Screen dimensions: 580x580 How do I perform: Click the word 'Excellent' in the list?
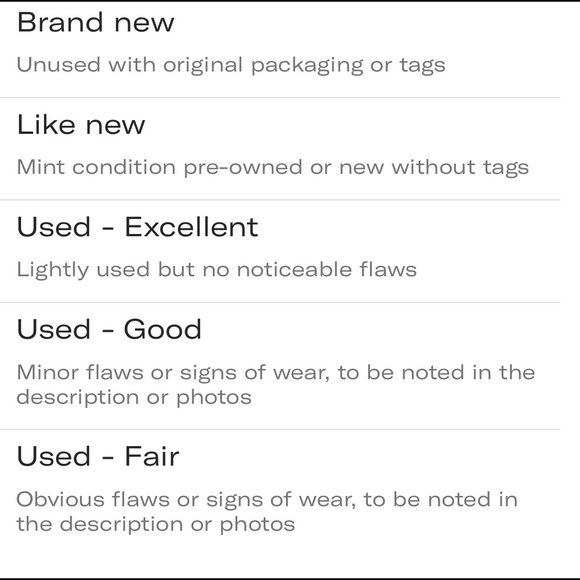click(x=191, y=227)
